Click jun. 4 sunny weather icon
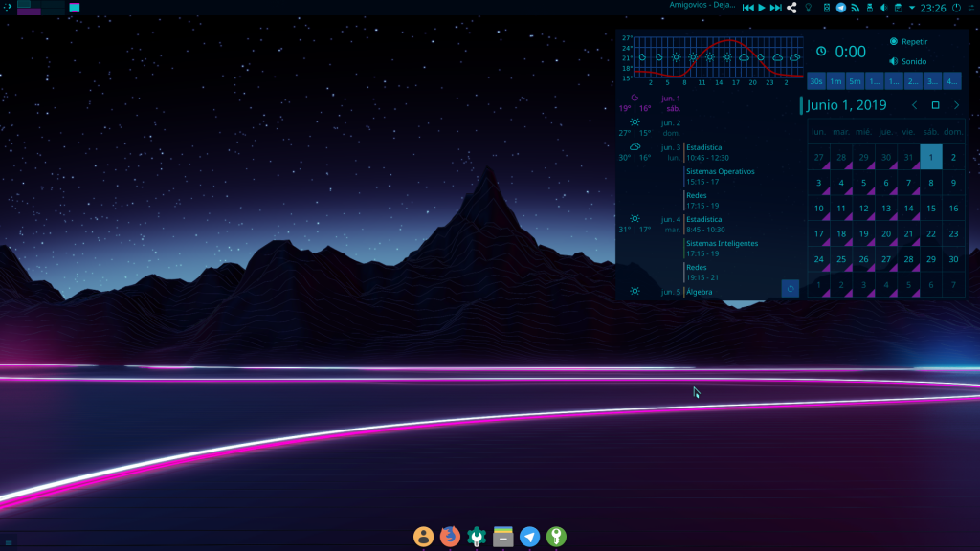 (x=635, y=219)
